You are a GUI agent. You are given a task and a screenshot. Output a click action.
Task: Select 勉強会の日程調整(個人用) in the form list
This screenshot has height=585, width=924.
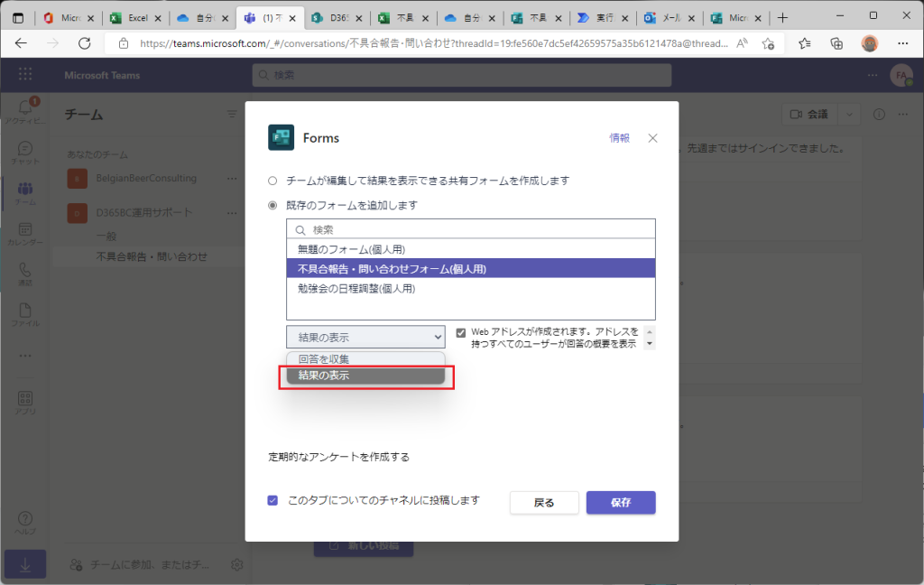471,288
